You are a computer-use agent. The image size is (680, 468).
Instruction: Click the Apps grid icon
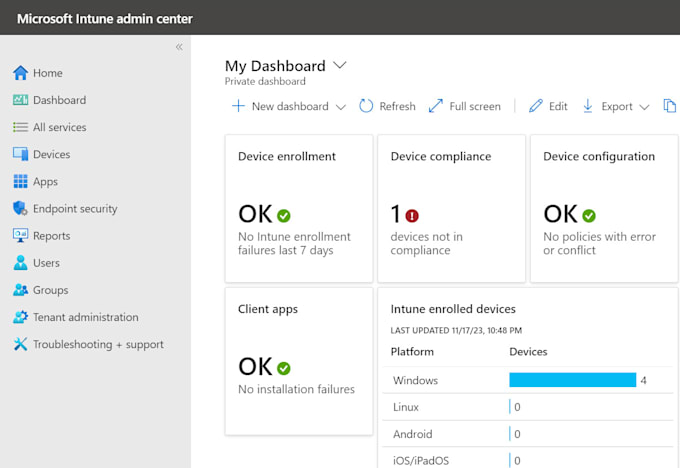(20, 181)
